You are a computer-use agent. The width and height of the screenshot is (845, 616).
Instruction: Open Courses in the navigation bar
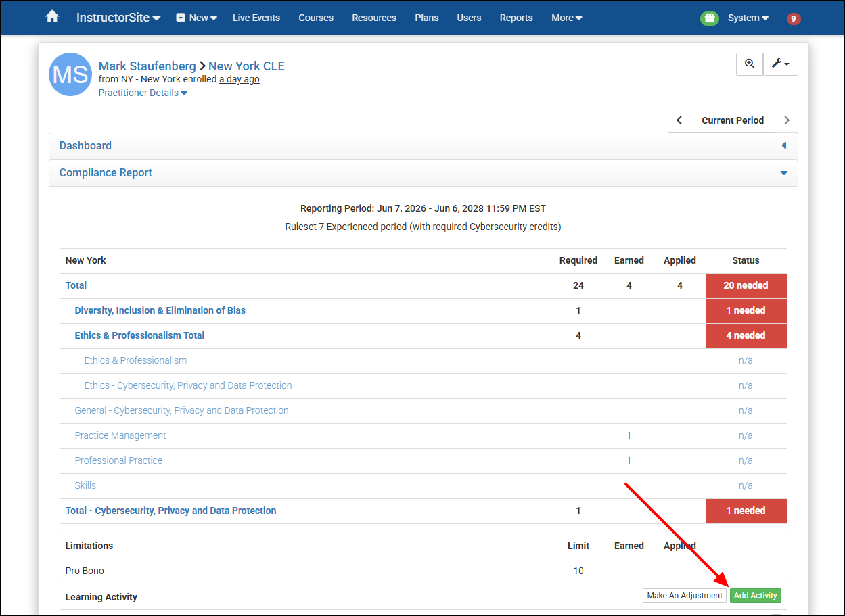click(316, 18)
